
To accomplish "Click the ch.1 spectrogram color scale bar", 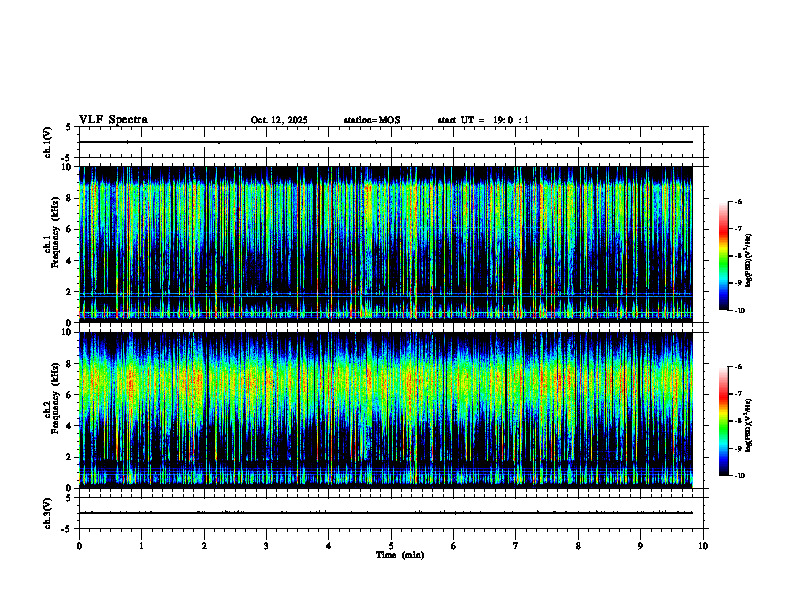I will click(x=724, y=256).
